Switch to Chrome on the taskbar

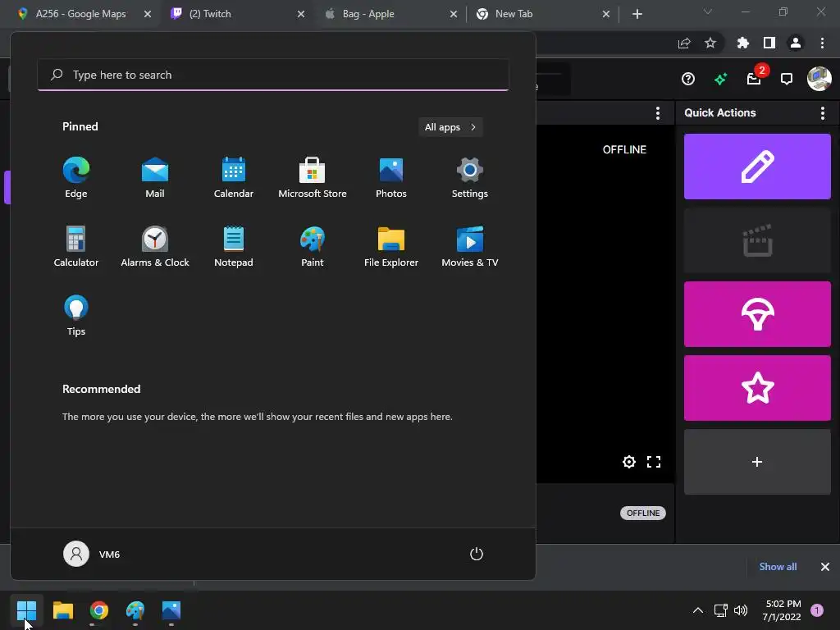[x=99, y=610]
